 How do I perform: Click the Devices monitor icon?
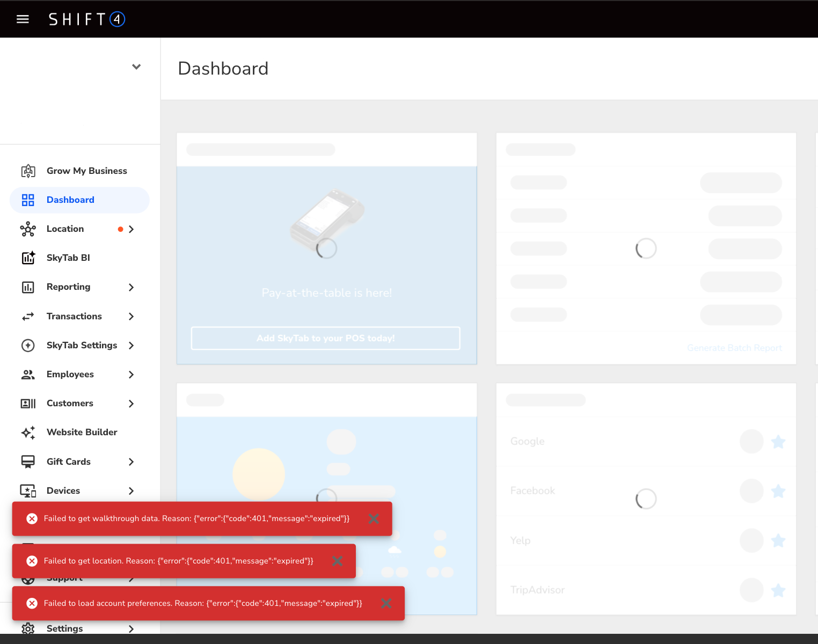point(28,491)
